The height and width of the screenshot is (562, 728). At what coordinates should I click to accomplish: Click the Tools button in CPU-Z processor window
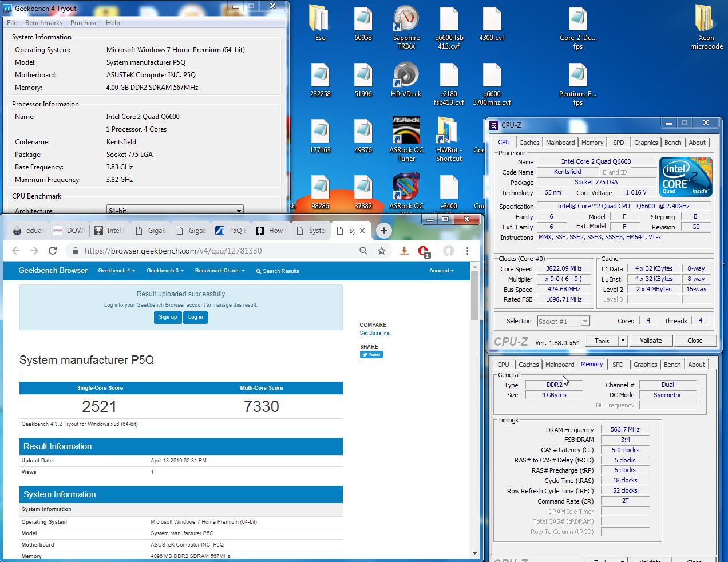pos(602,341)
